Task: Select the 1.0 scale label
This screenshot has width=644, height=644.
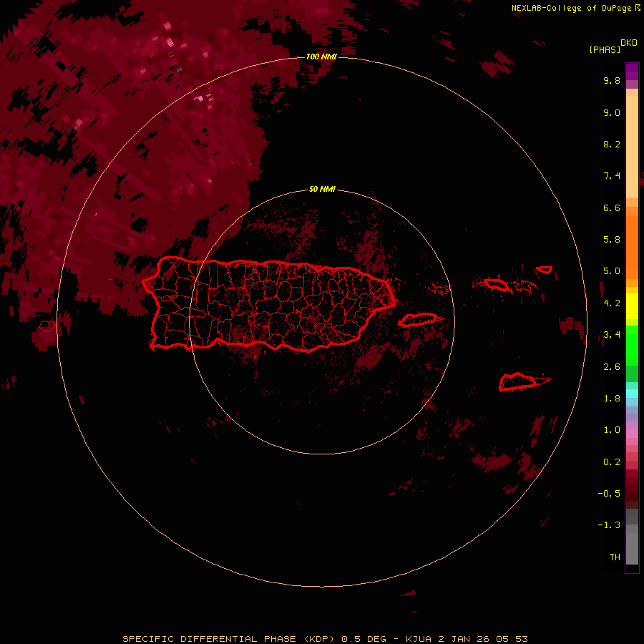Action: (612, 430)
